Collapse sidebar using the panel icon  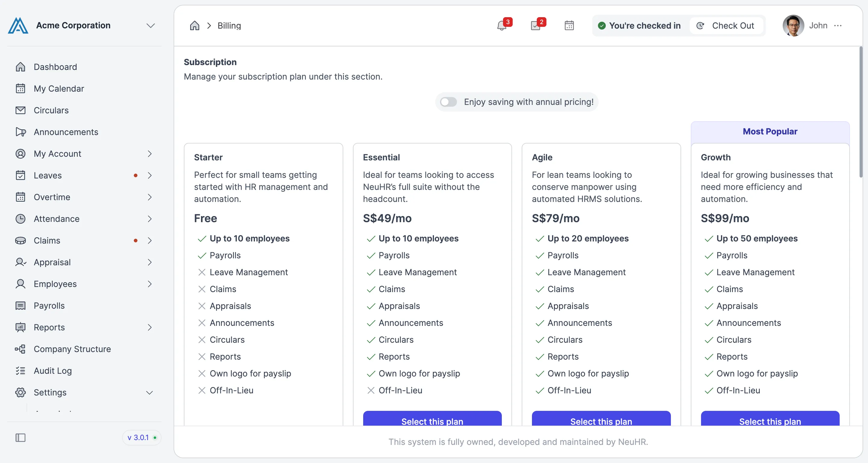(20, 438)
